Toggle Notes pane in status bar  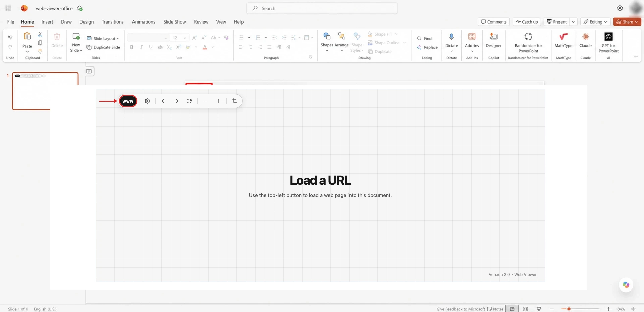(495, 309)
